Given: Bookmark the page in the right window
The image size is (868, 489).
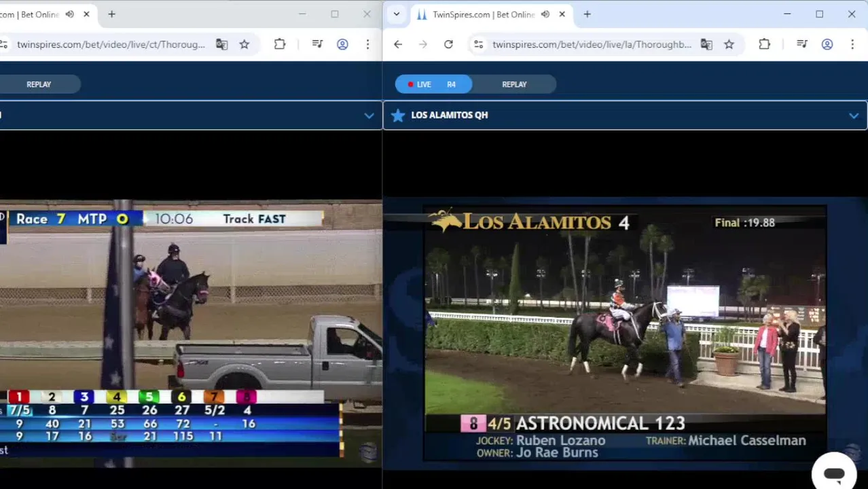Looking at the screenshot, I should click(729, 44).
